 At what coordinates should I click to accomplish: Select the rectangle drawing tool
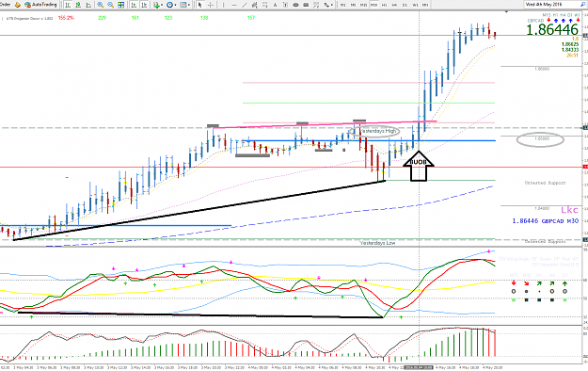(306, 5)
